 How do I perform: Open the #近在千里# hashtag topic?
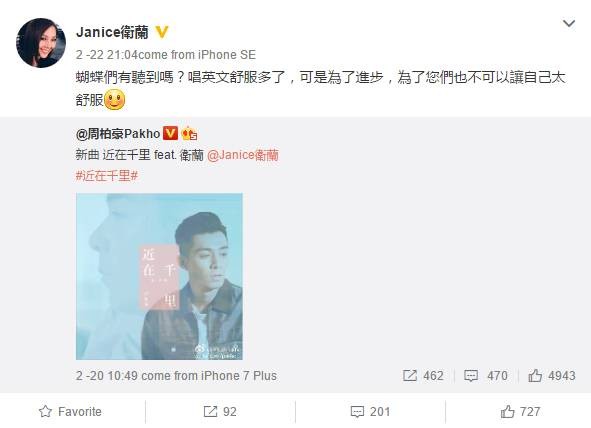click(x=107, y=176)
